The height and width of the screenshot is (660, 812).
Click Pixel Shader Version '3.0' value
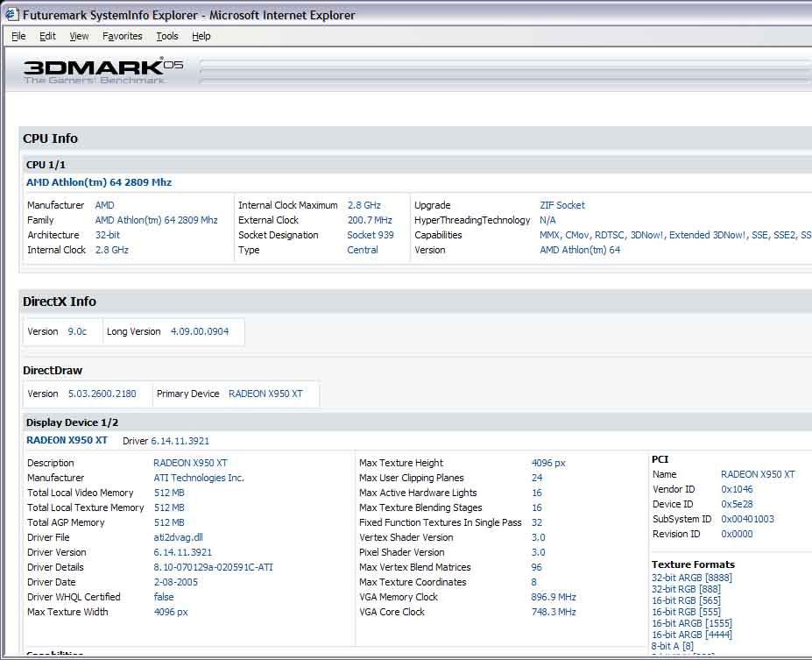coord(539,552)
